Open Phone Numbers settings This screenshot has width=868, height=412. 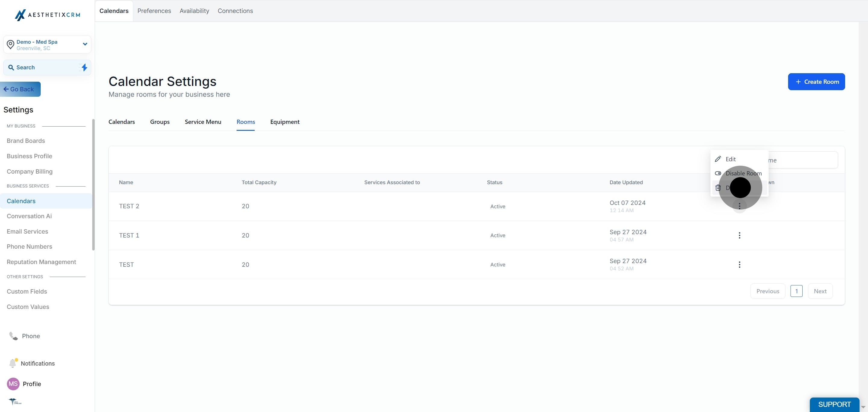pos(29,247)
